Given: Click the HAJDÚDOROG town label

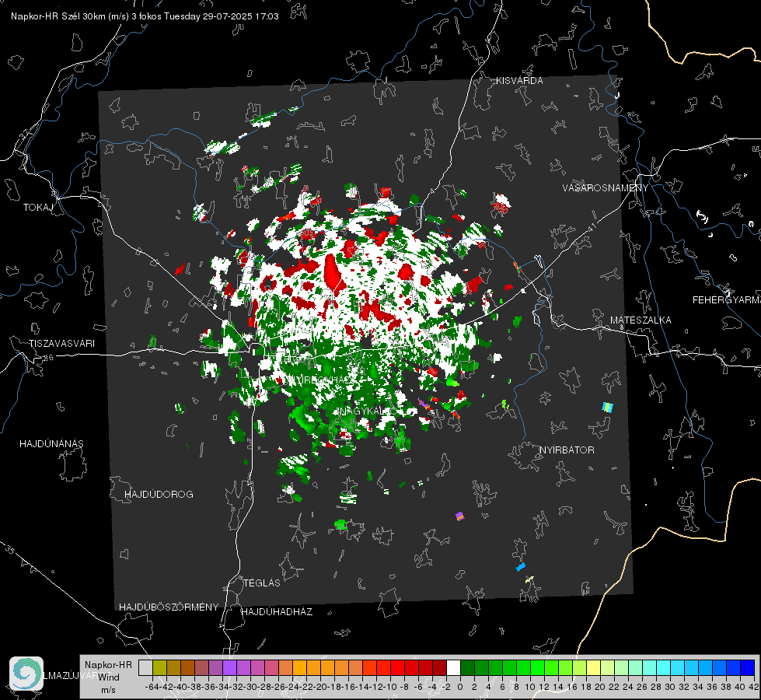Looking at the screenshot, I should pos(159,495).
